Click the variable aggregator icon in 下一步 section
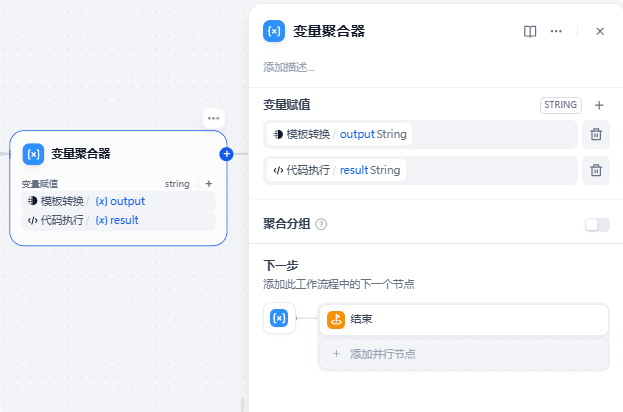This screenshot has height=412, width=623. pyautogui.click(x=279, y=318)
